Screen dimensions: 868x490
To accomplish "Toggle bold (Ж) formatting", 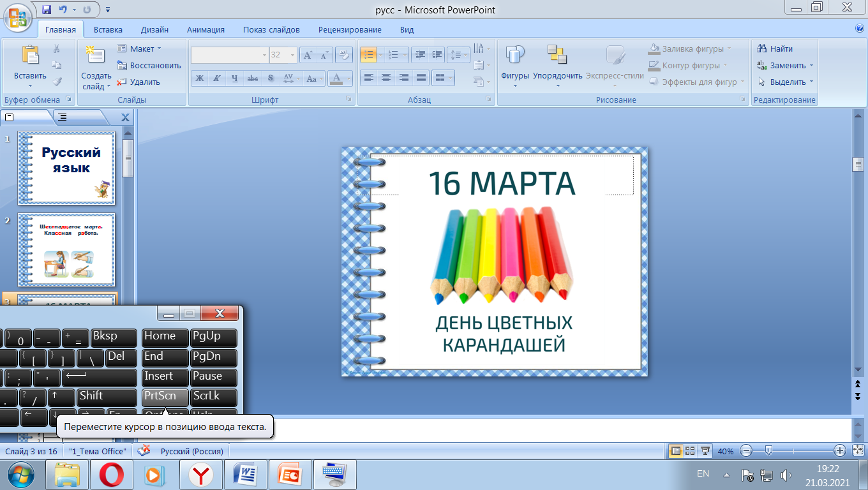I will 200,78.
